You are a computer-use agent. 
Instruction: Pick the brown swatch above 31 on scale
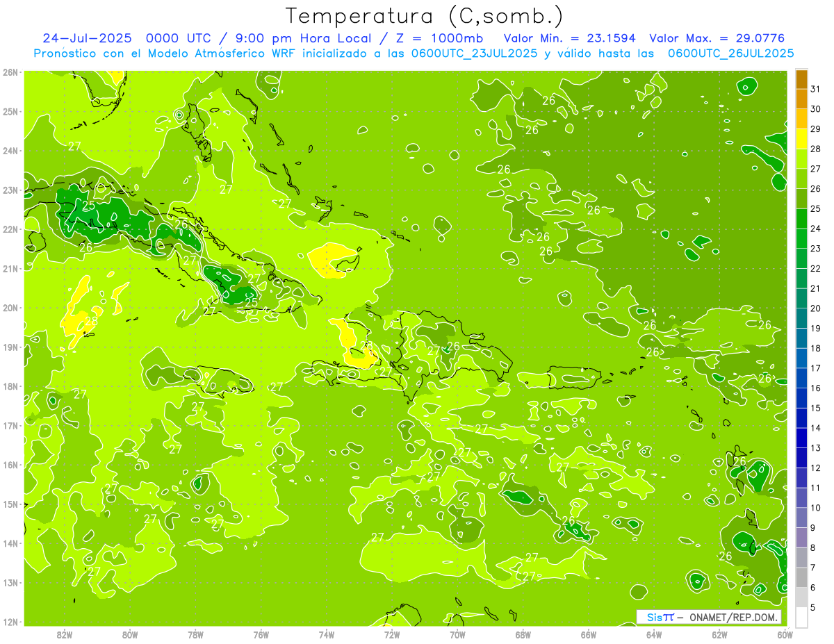(801, 79)
